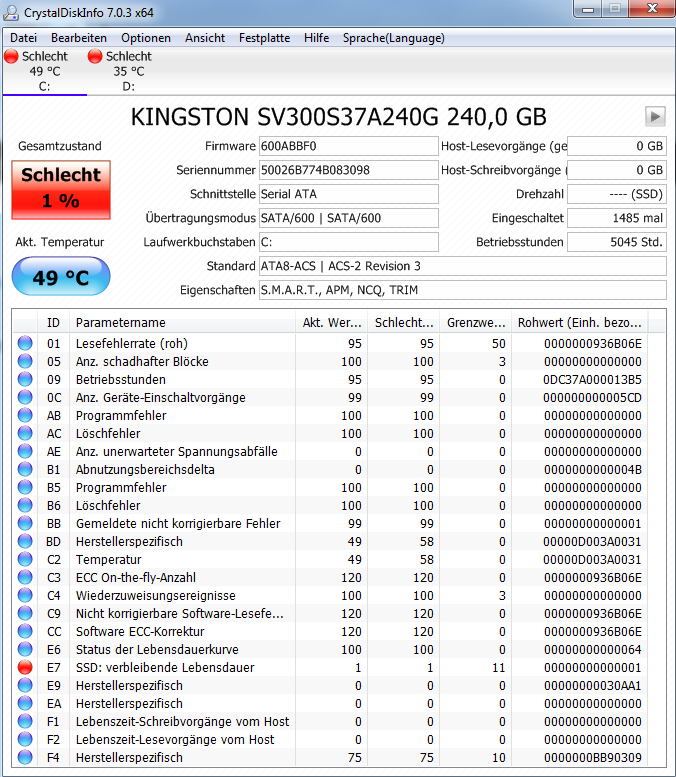The height and width of the screenshot is (777, 676).
Task: Click raw value 0000000030AA1 in row E9
Action: click(x=593, y=685)
